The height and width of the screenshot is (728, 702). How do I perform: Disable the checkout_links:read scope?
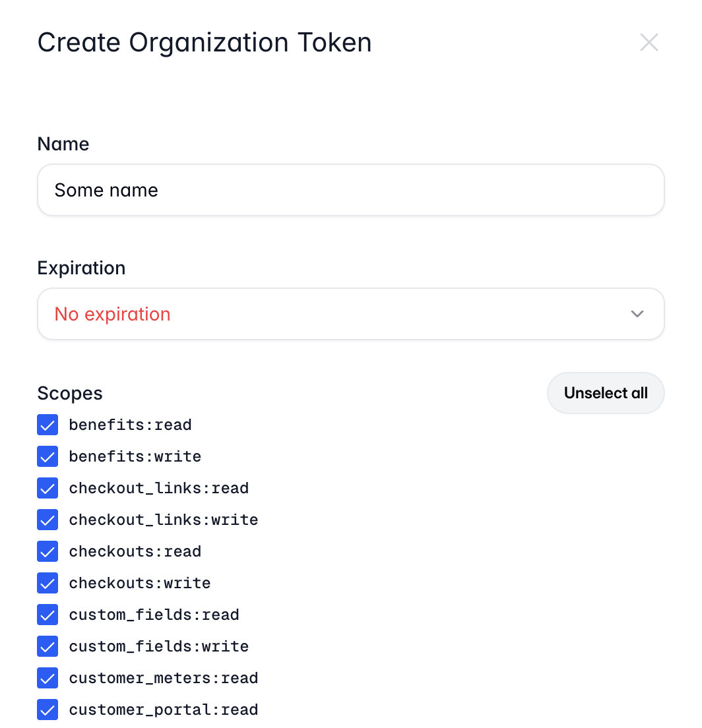point(48,488)
